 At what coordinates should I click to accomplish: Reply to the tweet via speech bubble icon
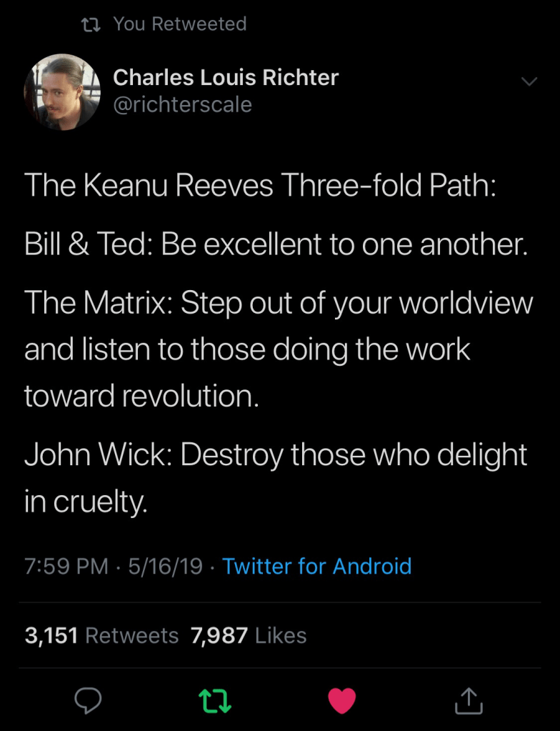coord(89,701)
